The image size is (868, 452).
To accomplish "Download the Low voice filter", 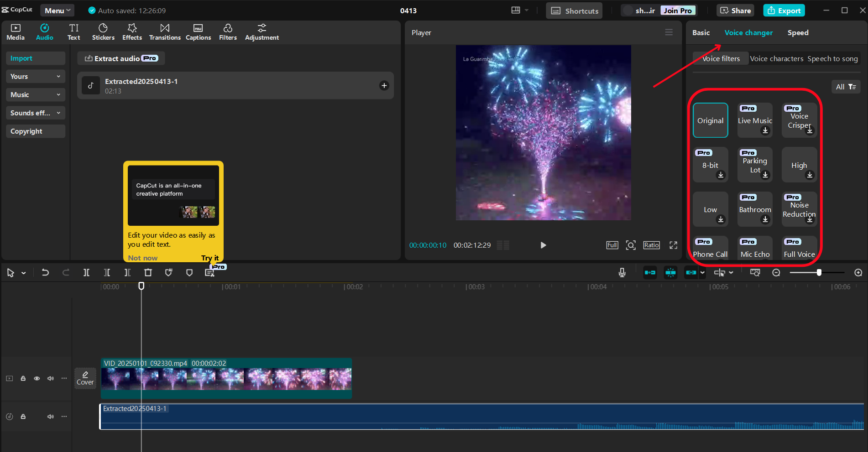I will [x=721, y=219].
